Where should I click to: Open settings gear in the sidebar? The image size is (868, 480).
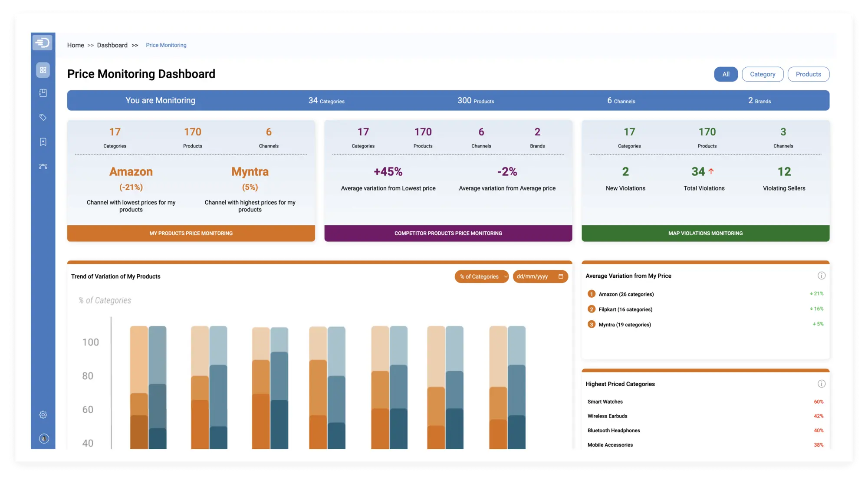[x=43, y=414]
